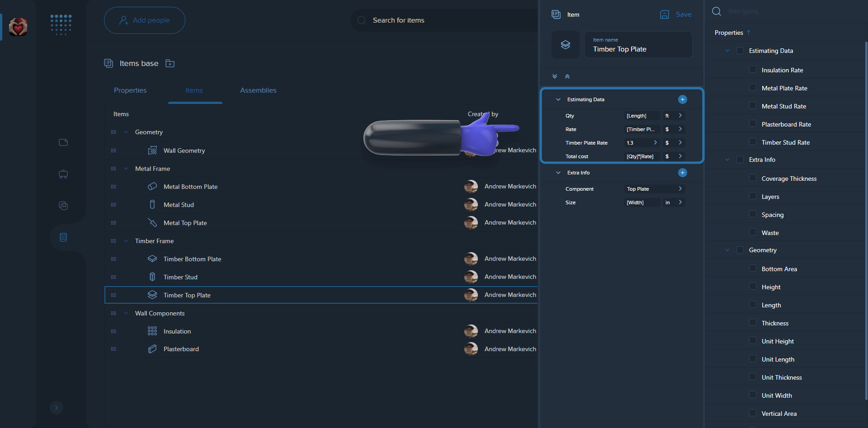This screenshot has height=428, width=868.
Task: Check the Metal Plate Rate checkbox
Action: (753, 87)
